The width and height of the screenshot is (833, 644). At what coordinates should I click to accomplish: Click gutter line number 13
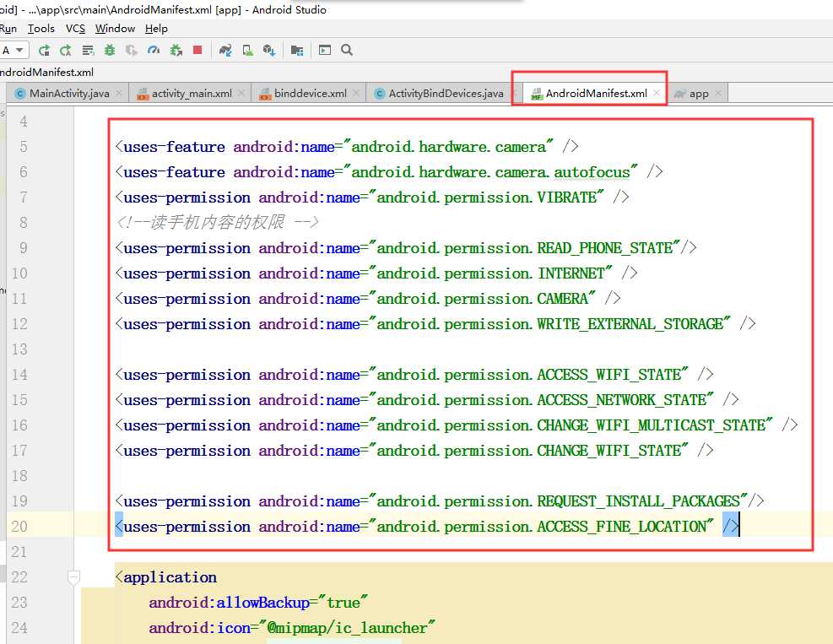[19, 349]
